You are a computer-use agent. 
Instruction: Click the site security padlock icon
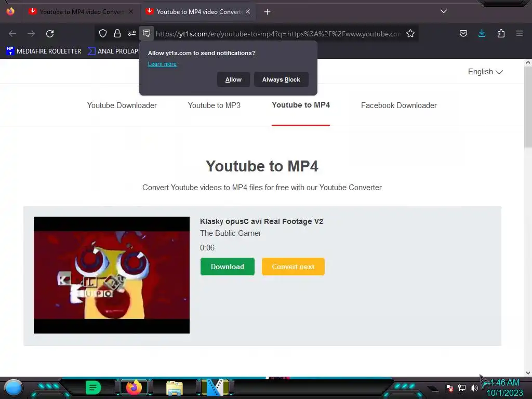pyautogui.click(x=117, y=33)
